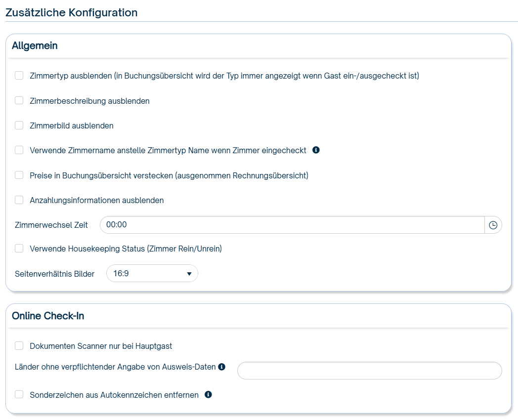Click the Seitenverhältnis Bilder label

tap(55, 274)
